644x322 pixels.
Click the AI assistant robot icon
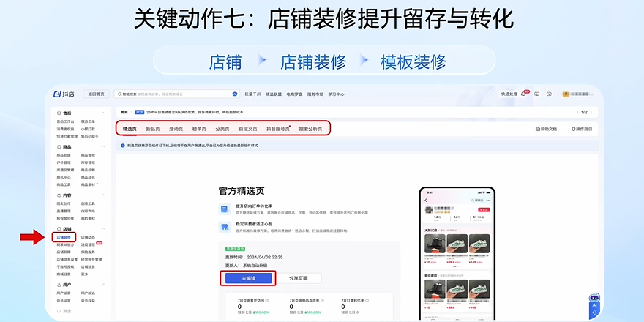[x=594, y=307]
